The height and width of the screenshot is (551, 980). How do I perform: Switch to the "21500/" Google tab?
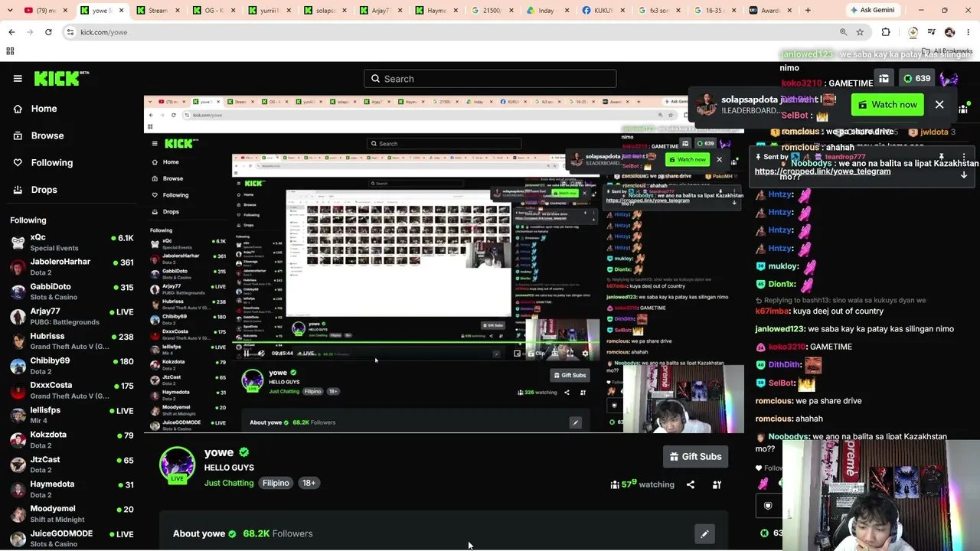coord(492,10)
